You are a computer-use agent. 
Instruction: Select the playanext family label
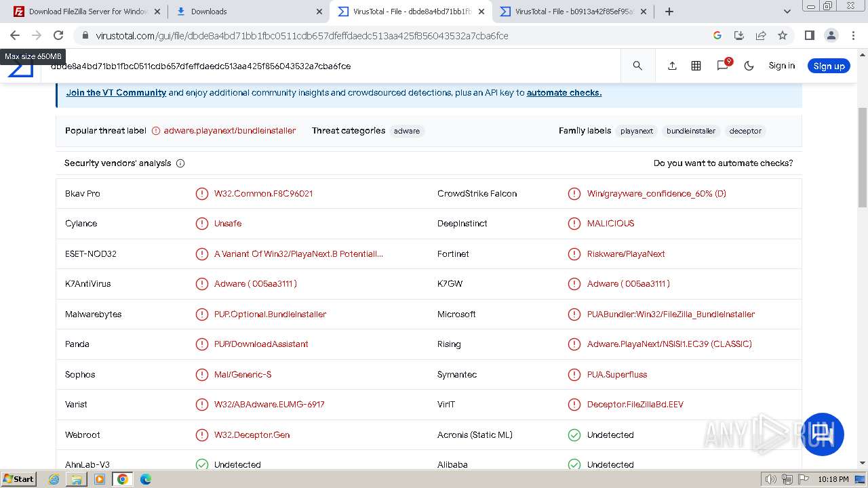point(637,131)
